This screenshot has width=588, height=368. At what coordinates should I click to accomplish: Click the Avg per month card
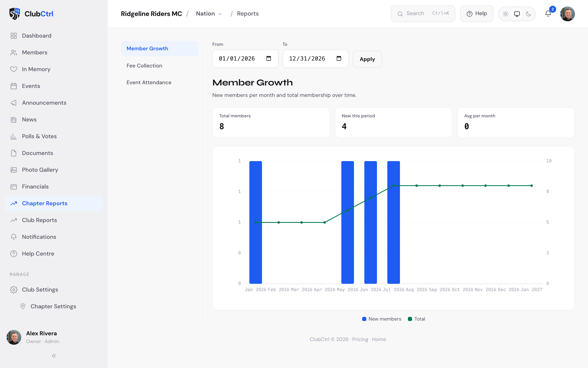(x=516, y=122)
